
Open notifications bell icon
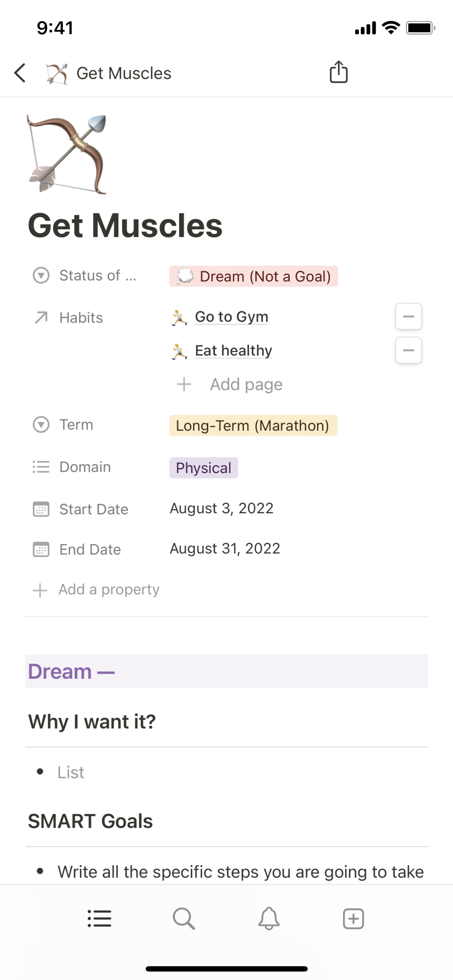click(269, 918)
